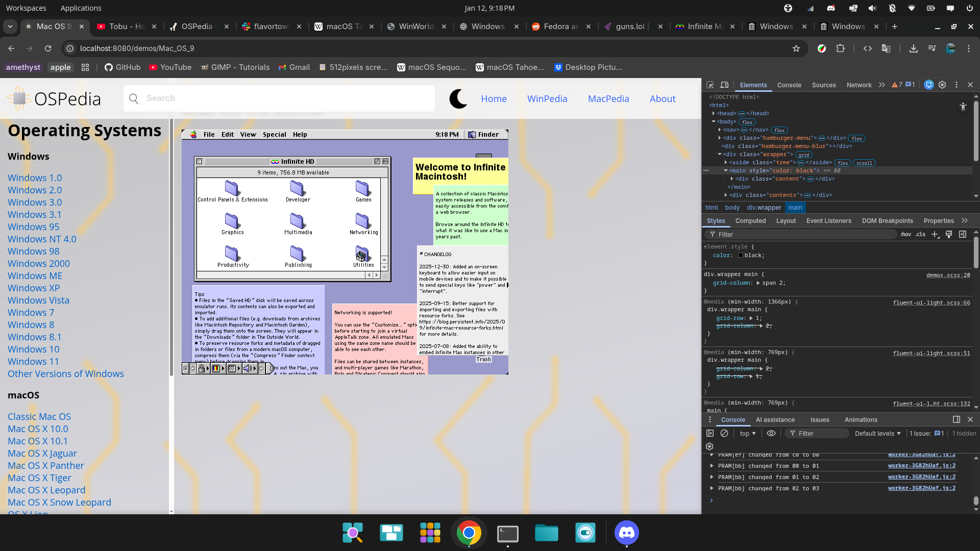The image size is (980, 551).
Task: Open DevTools settings gear
Action: (942, 85)
